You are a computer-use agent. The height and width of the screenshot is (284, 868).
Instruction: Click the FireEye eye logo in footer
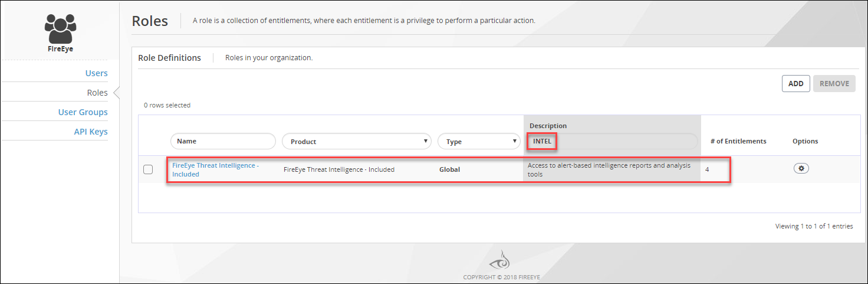[x=499, y=260]
